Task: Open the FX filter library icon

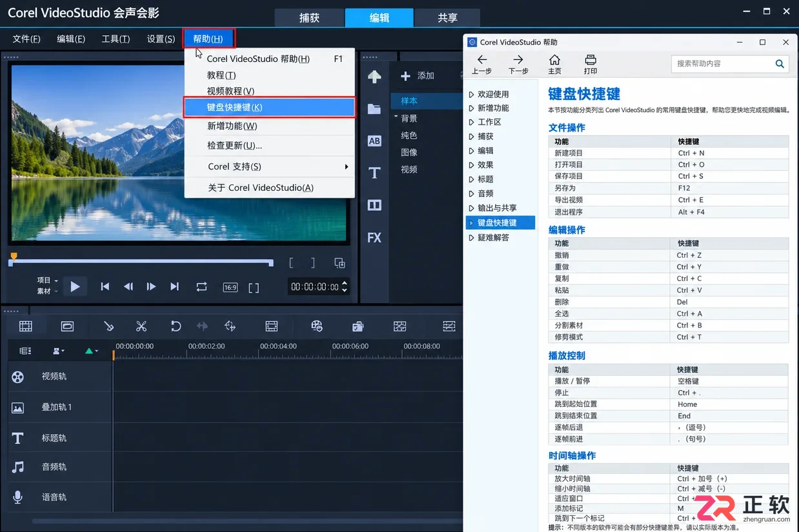Action: point(374,237)
